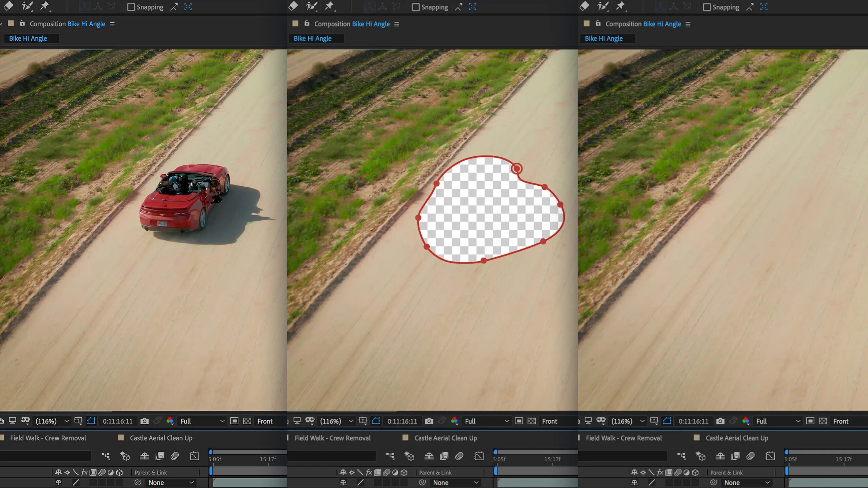The height and width of the screenshot is (488, 868).
Task: Click the Bike Hi Angle breadcrumb in the right panel
Action: click(604, 38)
